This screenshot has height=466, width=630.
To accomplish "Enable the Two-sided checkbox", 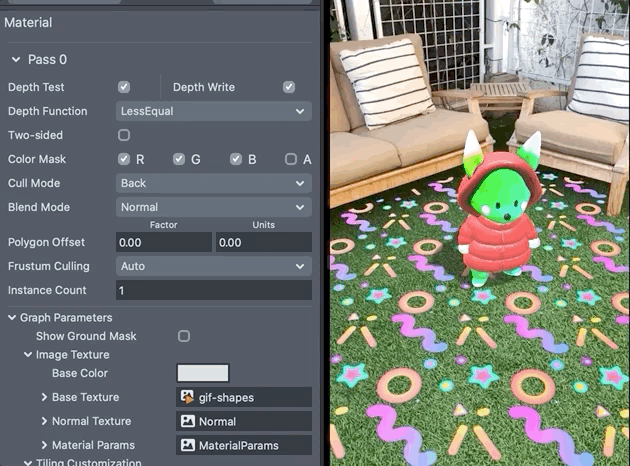I will click(x=124, y=135).
